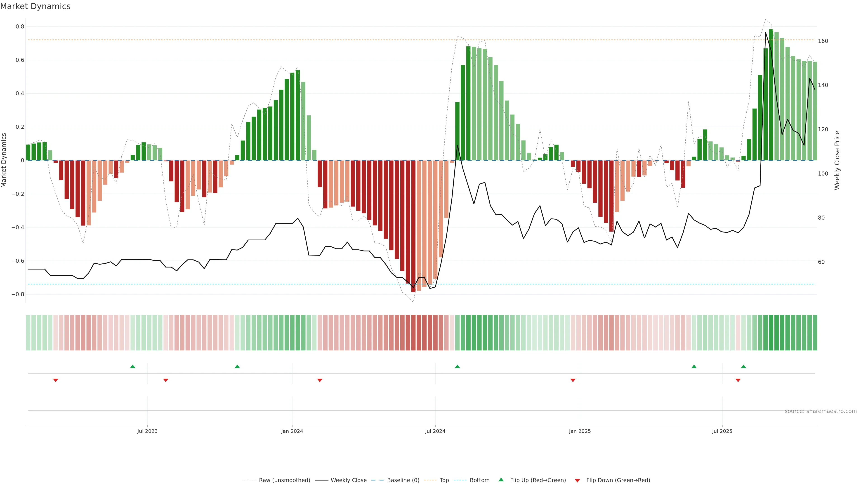Click the Jan 2024 x-axis label
Viewport: 868px width, 488px height.
click(x=292, y=431)
